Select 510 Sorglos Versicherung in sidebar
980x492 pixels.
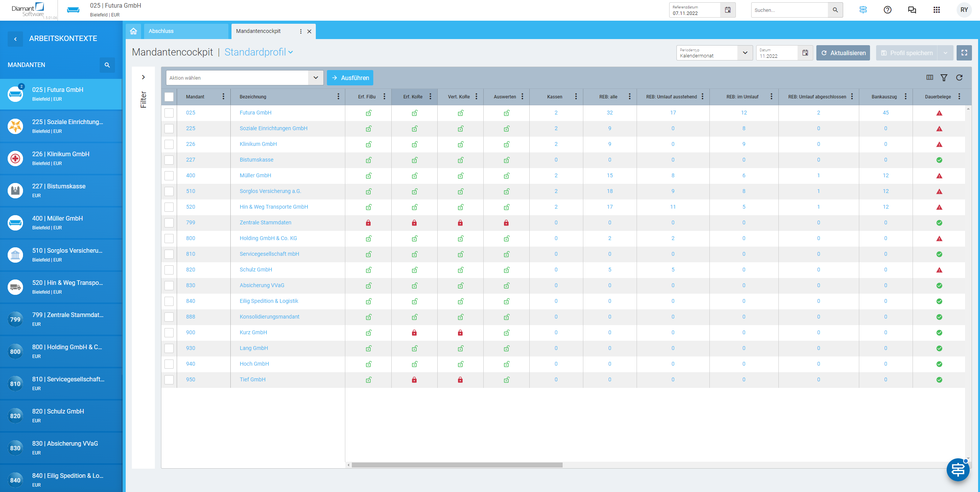[x=61, y=255]
